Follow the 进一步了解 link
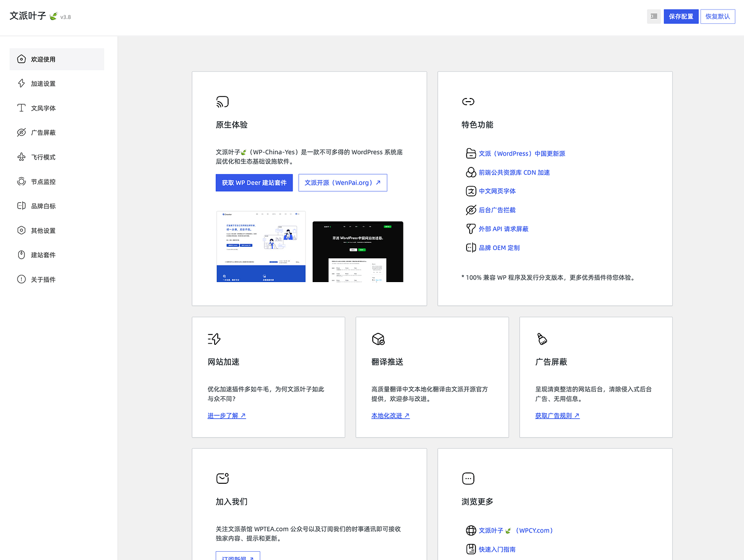 click(227, 416)
